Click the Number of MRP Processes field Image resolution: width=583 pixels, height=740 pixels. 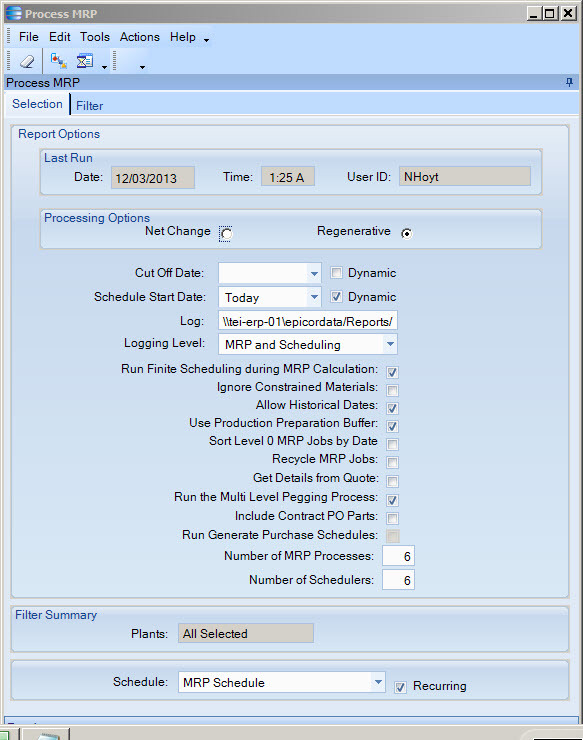(398, 556)
